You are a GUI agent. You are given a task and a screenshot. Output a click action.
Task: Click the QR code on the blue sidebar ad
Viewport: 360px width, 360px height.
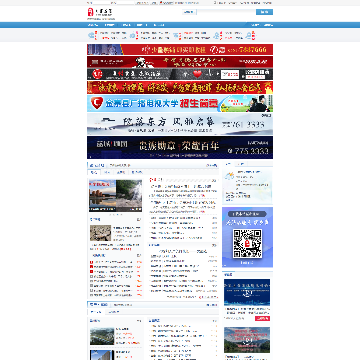click(247, 243)
